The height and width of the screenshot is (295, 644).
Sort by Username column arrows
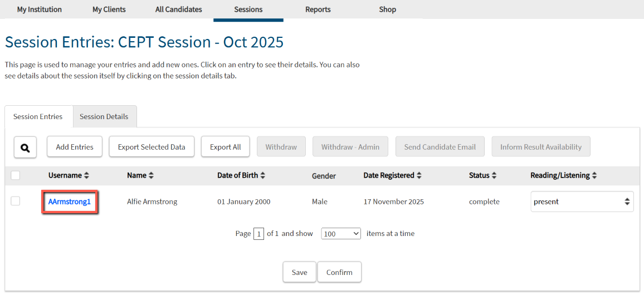click(86, 175)
